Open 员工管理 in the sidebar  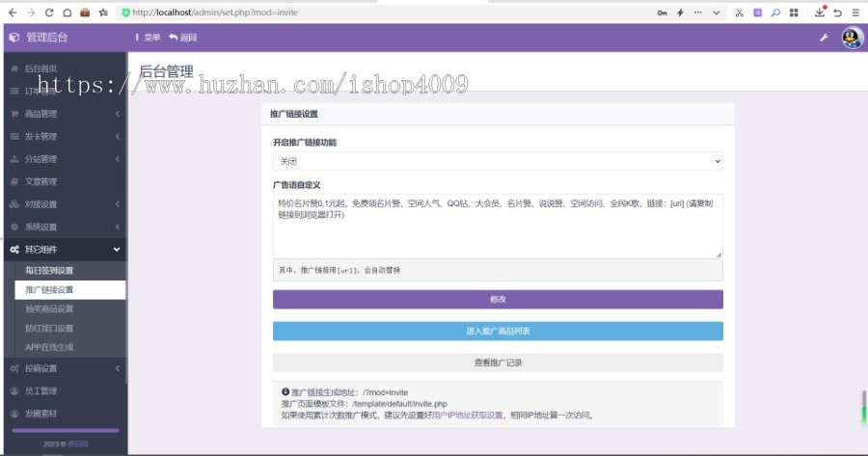pos(66,391)
